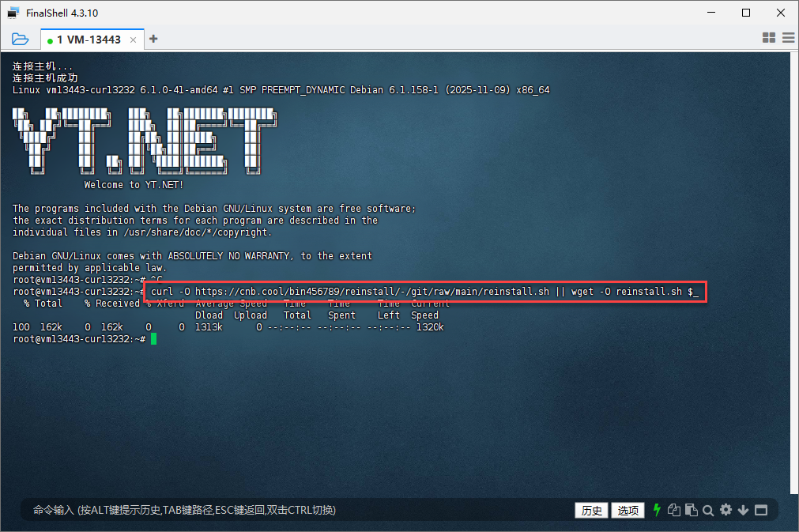Click the '/usr/share/doc/*/copyright' path text
The width and height of the screenshot is (799, 532).
point(196,232)
